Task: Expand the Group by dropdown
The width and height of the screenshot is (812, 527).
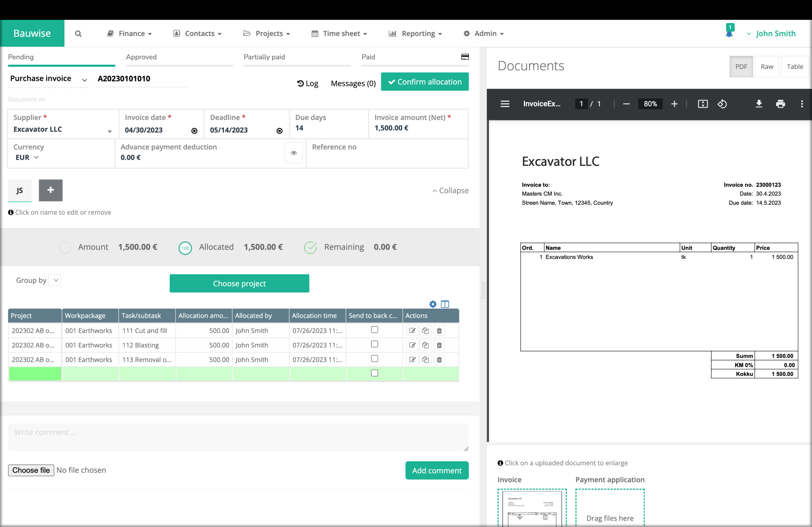Action: point(55,280)
